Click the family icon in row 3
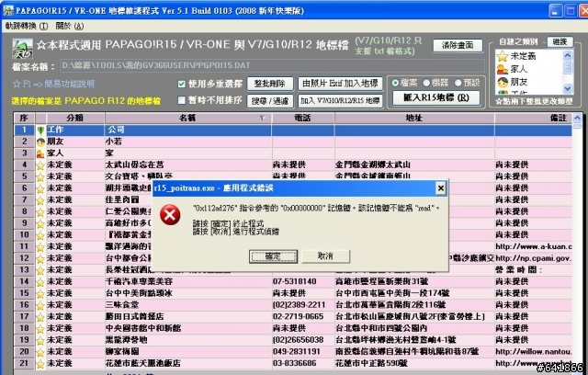This screenshot has height=375, width=588. [40, 153]
